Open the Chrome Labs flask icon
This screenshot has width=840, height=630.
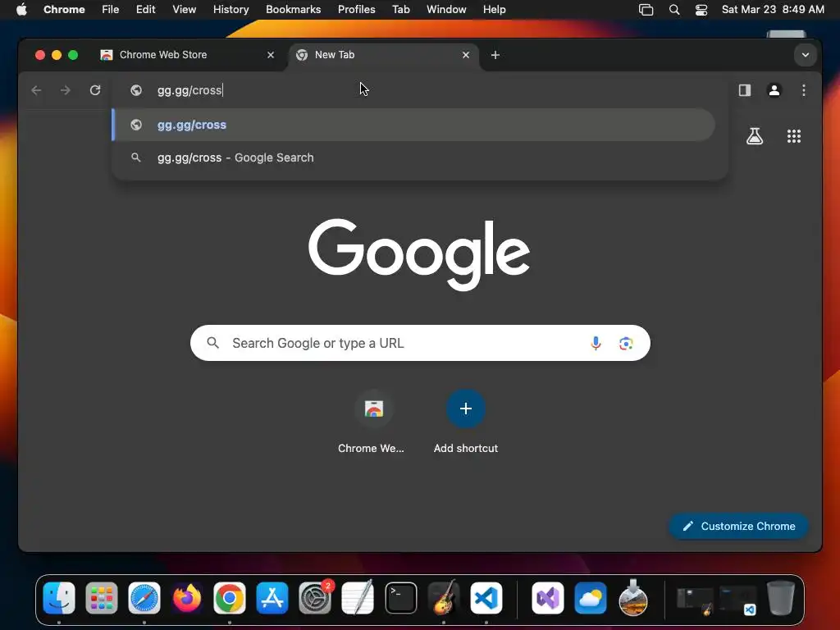[755, 136]
